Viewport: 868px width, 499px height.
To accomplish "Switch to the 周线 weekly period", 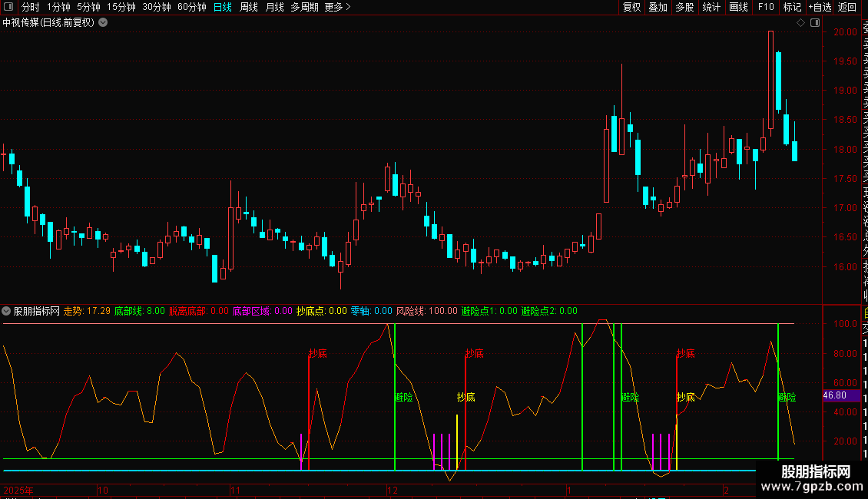I will pyautogui.click(x=248, y=7).
